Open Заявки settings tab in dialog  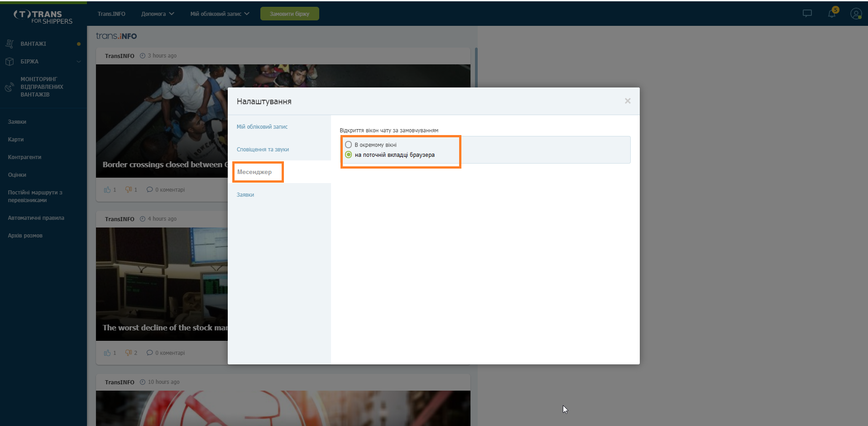[x=245, y=195]
